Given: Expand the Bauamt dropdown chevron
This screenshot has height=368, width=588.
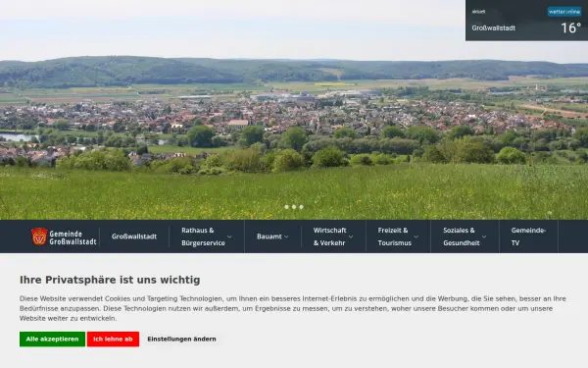Looking at the screenshot, I should tap(286, 237).
